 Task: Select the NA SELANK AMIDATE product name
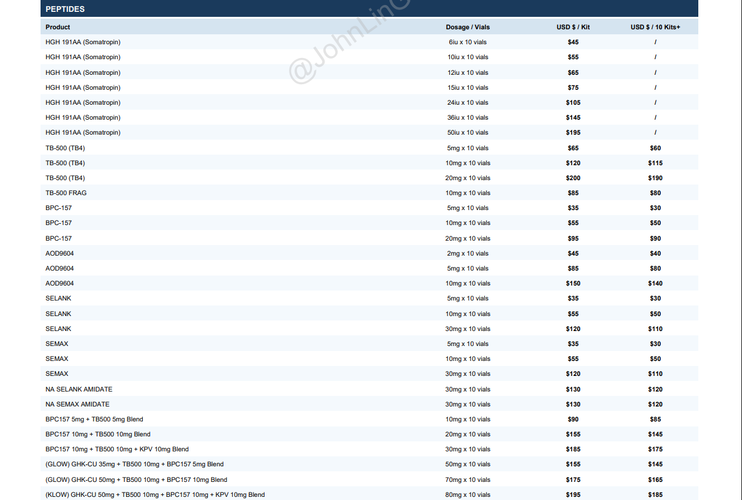tap(79, 389)
